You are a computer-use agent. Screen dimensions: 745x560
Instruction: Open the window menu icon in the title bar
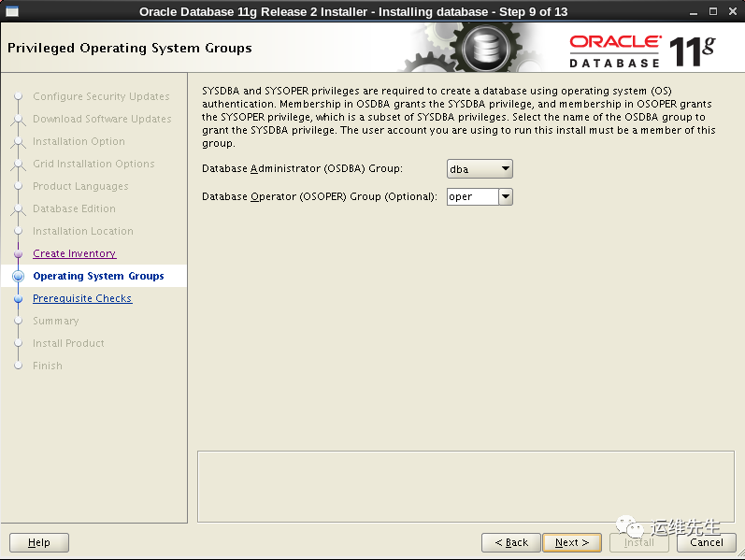pyautogui.click(x=12, y=11)
